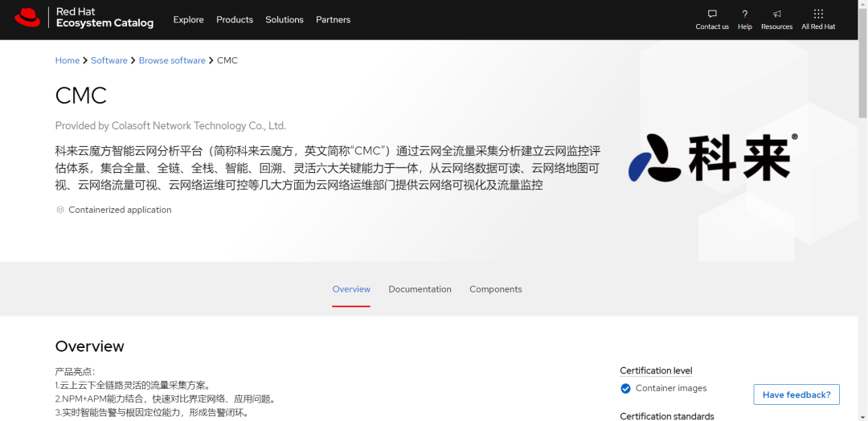Click the Colasoft 科来 logo image
Screen dimensions: 868x421
click(713, 157)
